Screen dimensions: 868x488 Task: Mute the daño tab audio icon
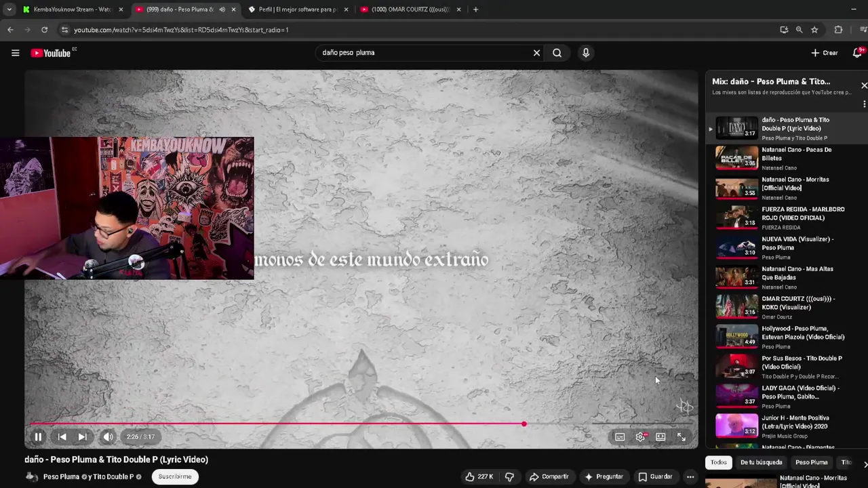[x=222, y=9]
